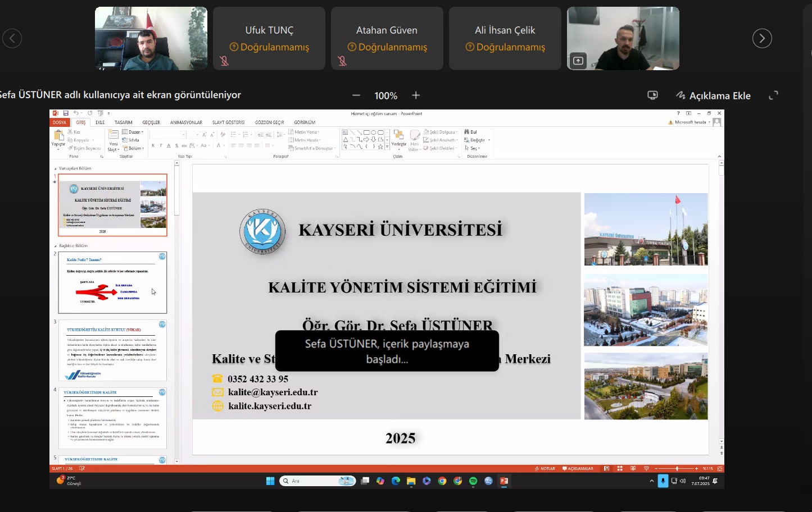Viewport: 812px width, 512px height.
Task: Click the Açıklama Ekle button
Action: [x=714, y=95]
